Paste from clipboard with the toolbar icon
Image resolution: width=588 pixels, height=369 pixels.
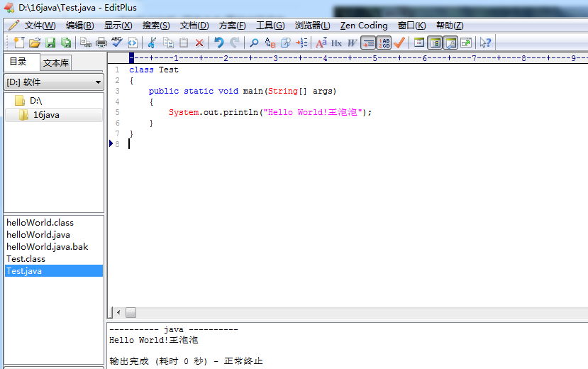pyautogui.click(x=184, y=43)
